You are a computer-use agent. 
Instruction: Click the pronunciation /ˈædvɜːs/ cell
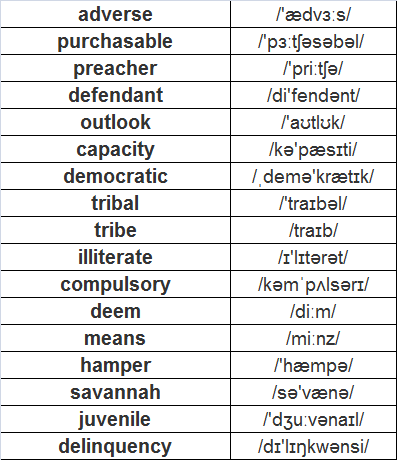(313, 14)
